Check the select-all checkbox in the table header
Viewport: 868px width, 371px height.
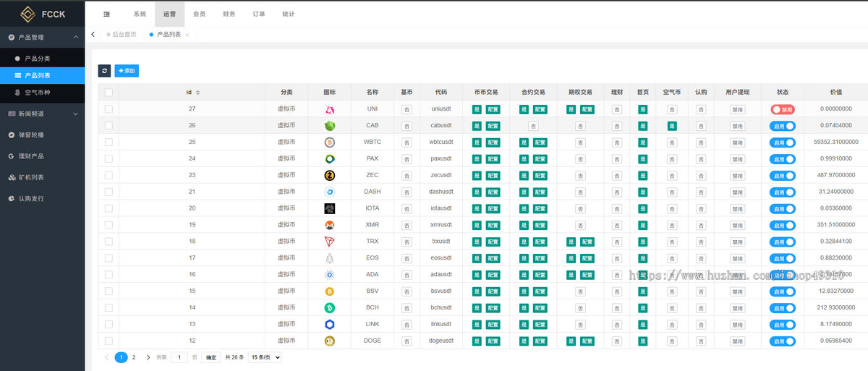click(x=109, y=93)
